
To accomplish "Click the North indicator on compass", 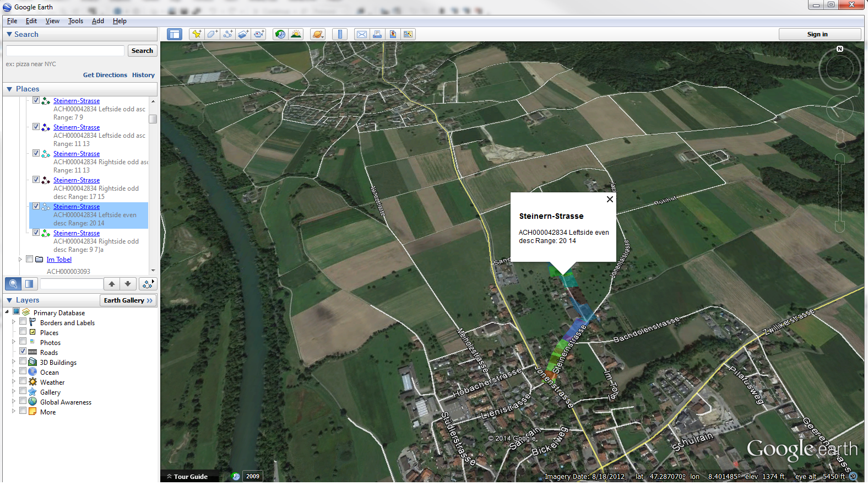I will point(840,49).
